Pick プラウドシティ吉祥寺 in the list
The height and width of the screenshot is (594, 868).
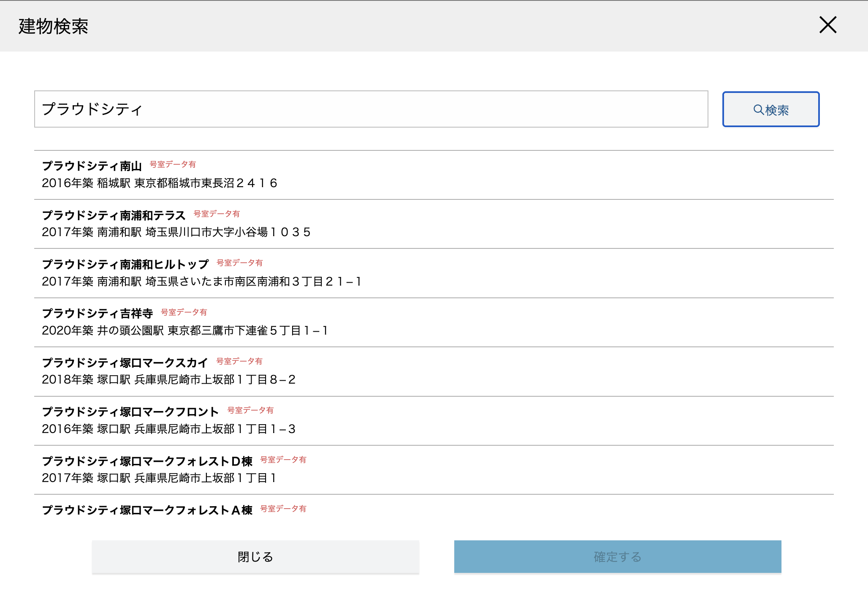coord(97,313)
